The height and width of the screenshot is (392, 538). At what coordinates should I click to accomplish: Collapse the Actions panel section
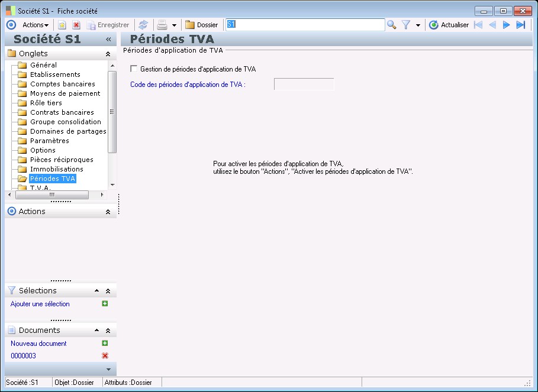pyautogui.click(x=108, y=212)
